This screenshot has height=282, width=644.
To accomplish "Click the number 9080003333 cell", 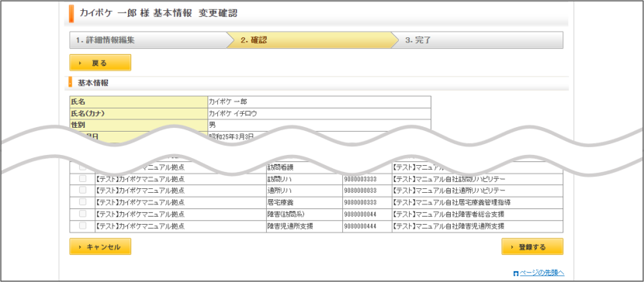I will tap(367, 179).
